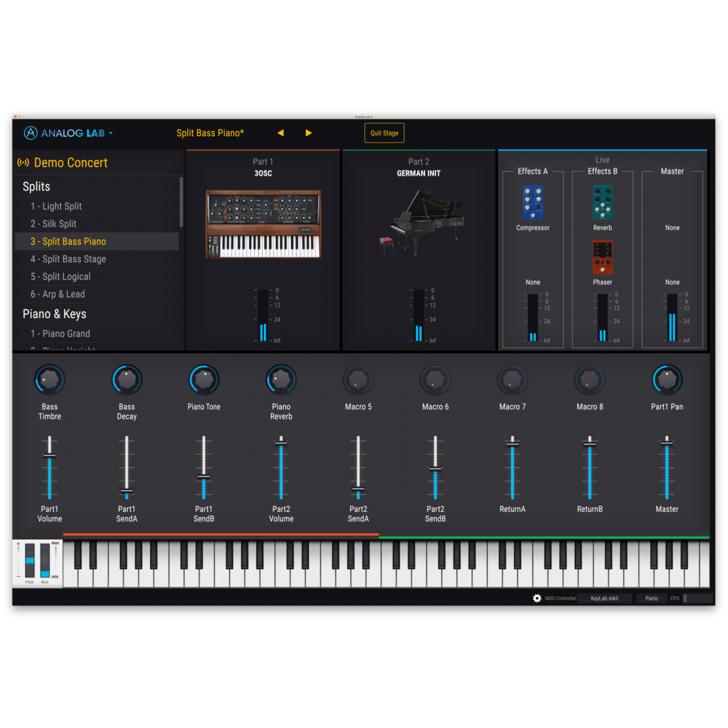The width and height of the screenshot is (728, 728).
Task: Select 4 - Split Bass Stage preset
Action: click(68, 259)
